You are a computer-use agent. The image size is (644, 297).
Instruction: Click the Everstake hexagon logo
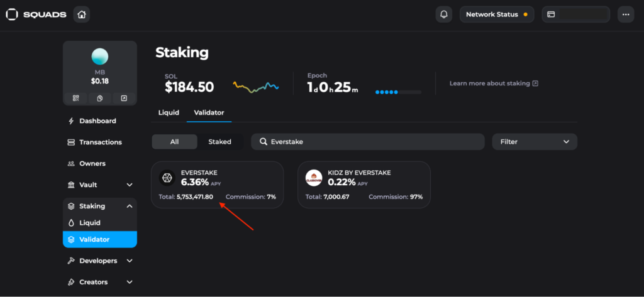point(167,178)
